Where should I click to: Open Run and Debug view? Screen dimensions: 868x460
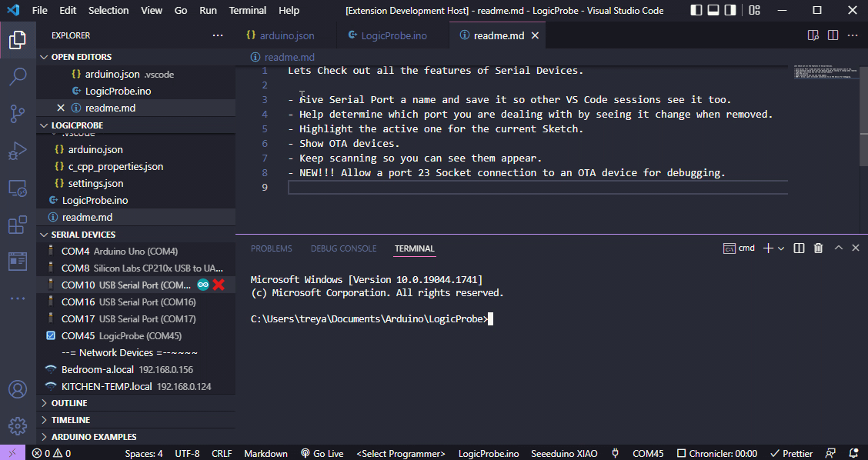(18, 151)
